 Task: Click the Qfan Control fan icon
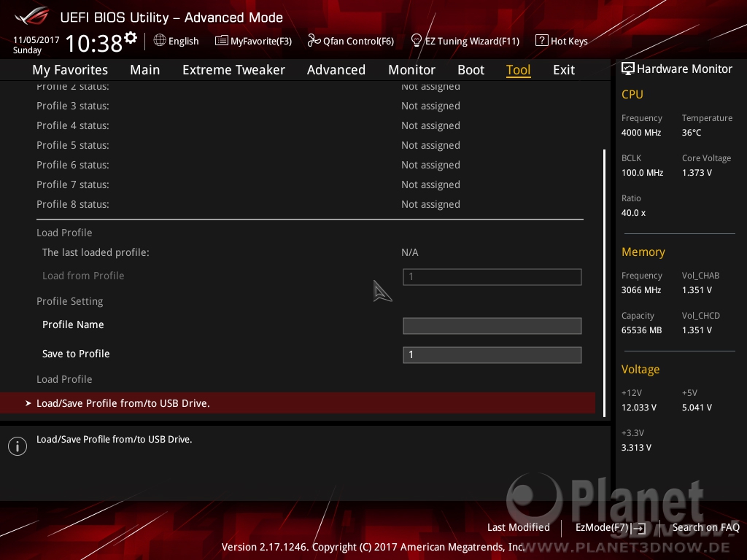314,41
